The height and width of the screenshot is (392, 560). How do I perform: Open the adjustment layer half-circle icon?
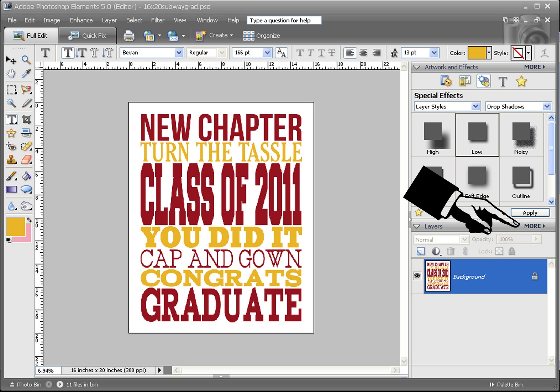point(436,251)
